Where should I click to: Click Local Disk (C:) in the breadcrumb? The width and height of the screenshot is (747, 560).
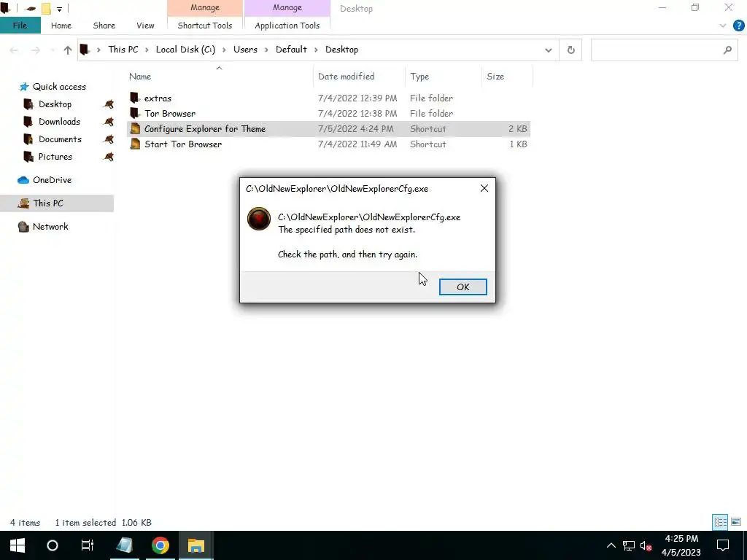(185, 50)
